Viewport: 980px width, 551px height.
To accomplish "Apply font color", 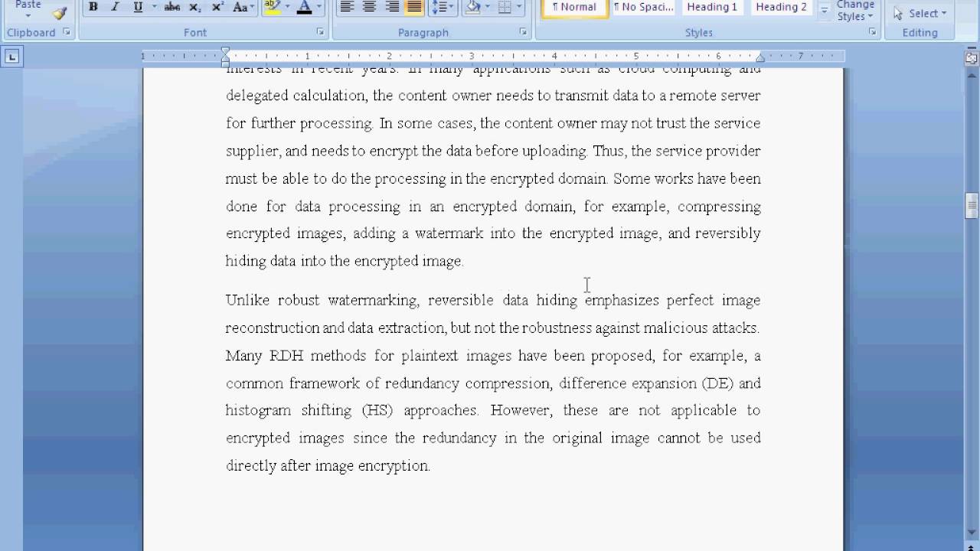I will [304, 7].
